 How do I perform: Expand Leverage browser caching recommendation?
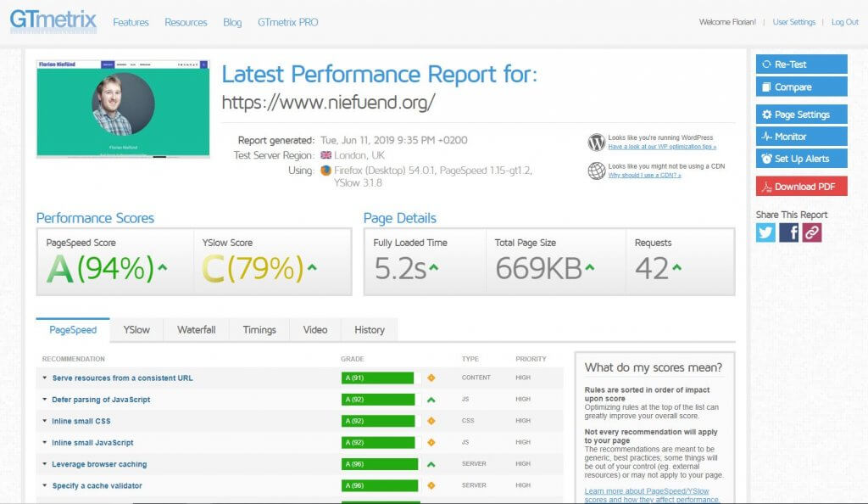[x=99, y=464]
